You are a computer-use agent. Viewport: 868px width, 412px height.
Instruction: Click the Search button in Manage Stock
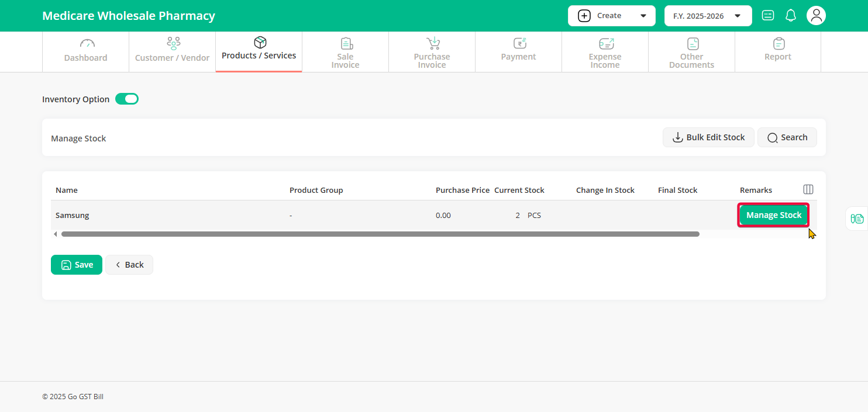click(x=787, y=137)
